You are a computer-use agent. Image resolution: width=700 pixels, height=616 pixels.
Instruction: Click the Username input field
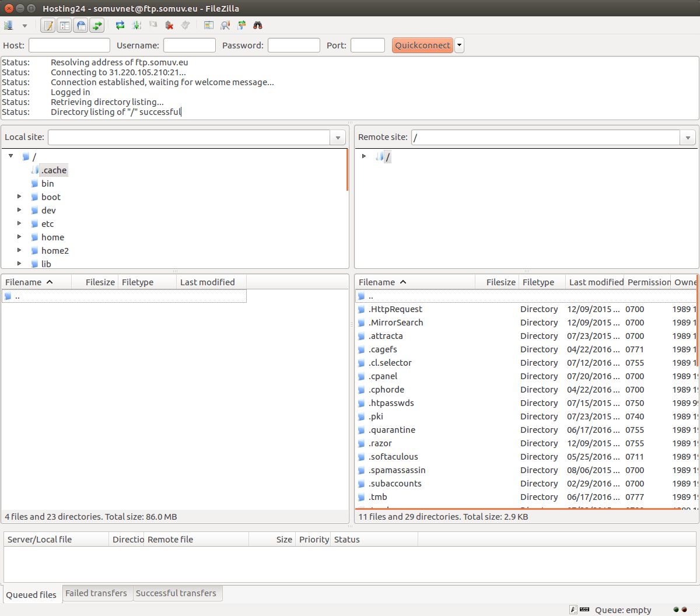[x=190, y=45]
